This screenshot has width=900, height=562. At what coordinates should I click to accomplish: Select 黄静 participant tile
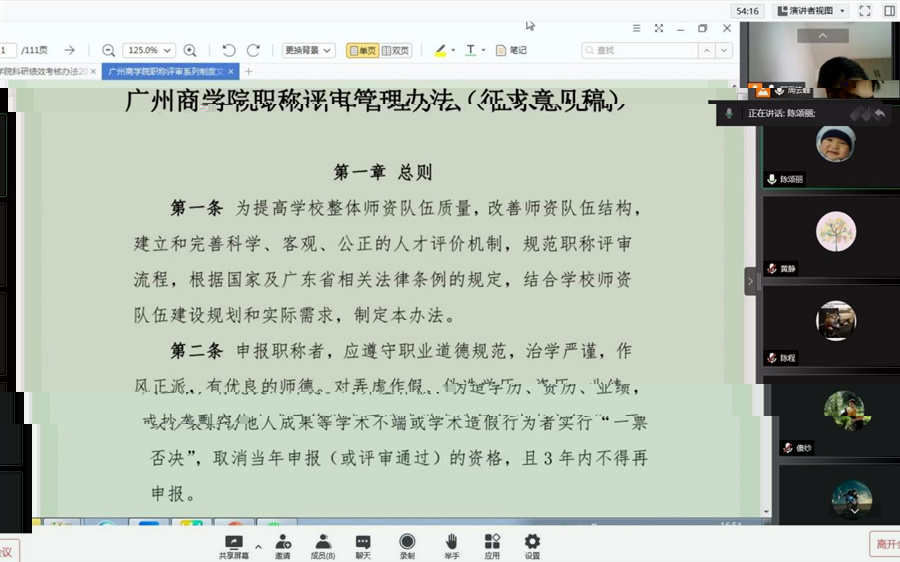coord(831,237)
